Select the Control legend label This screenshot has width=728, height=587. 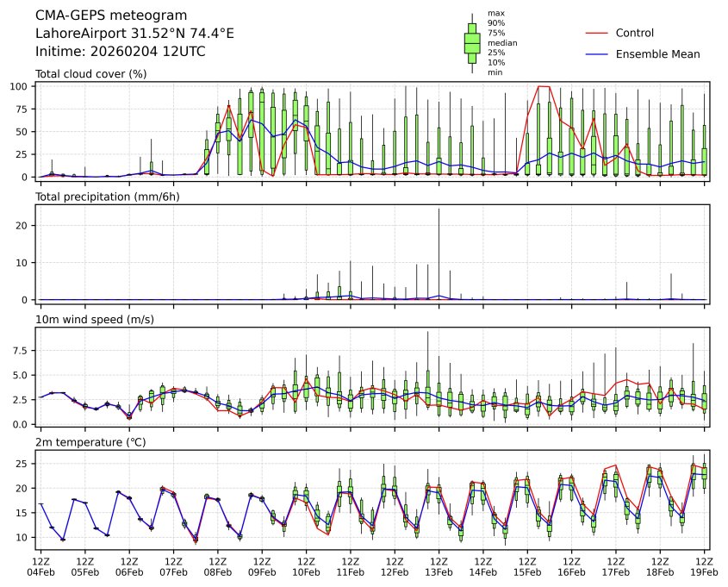click(x=635, y=34)
